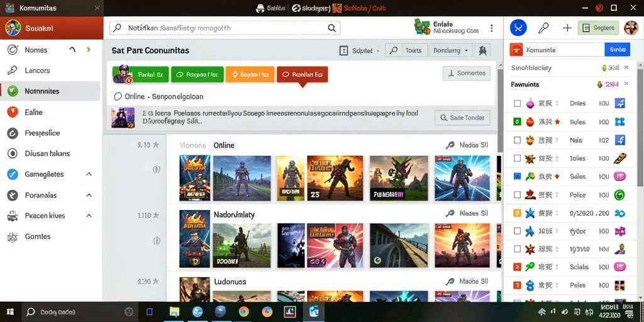Expand the Gamegiletes sidebar section
Viewport: 644px width, 322px height.
89,174
